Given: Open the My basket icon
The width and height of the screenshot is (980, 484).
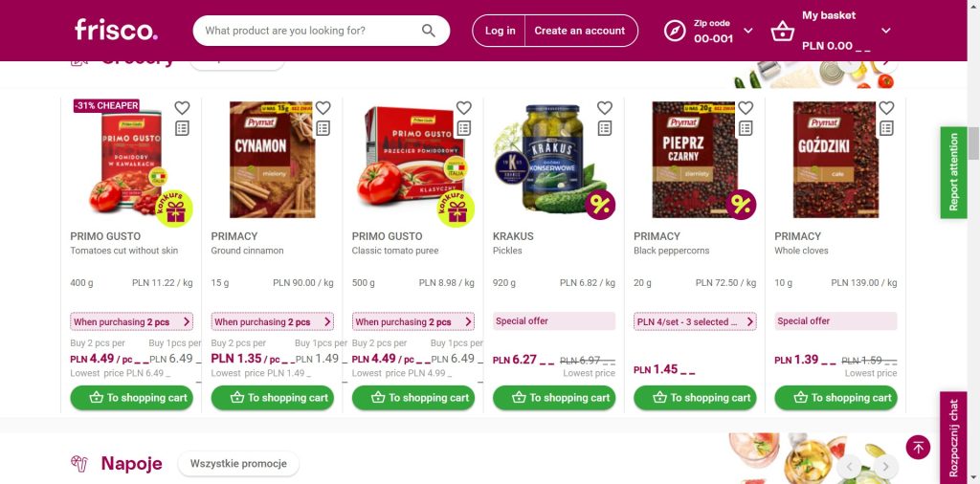Looking at the screenshot, I should (x=783, y=31).
